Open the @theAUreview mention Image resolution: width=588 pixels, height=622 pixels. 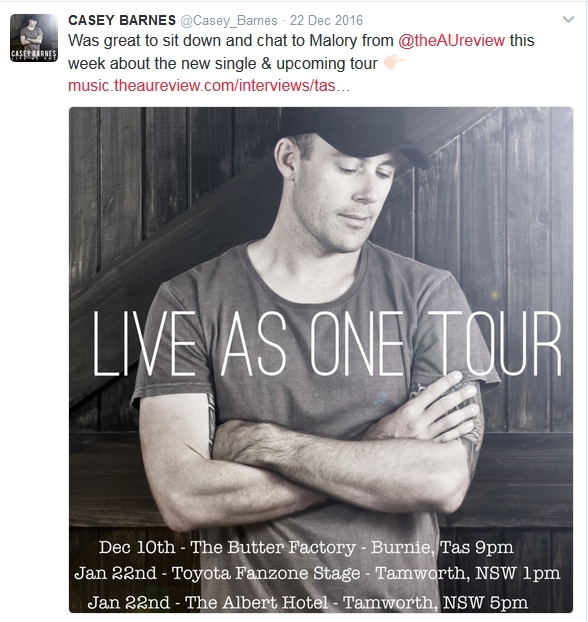452,40
